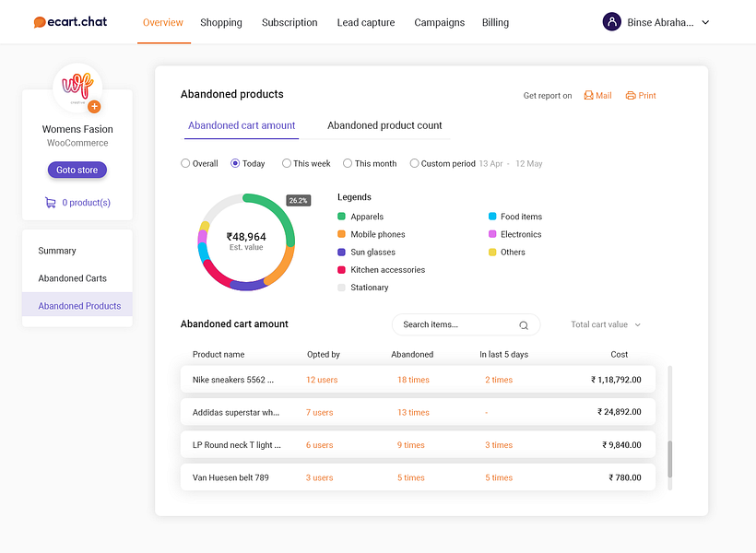
Task: Click the 18 times abandoned value
Action: tap(413, 380)
